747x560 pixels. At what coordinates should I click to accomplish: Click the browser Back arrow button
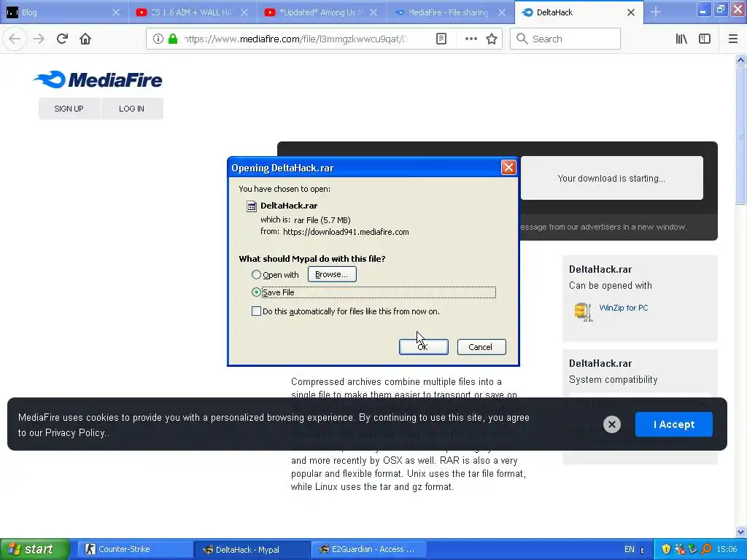click(x=15, y=39)
